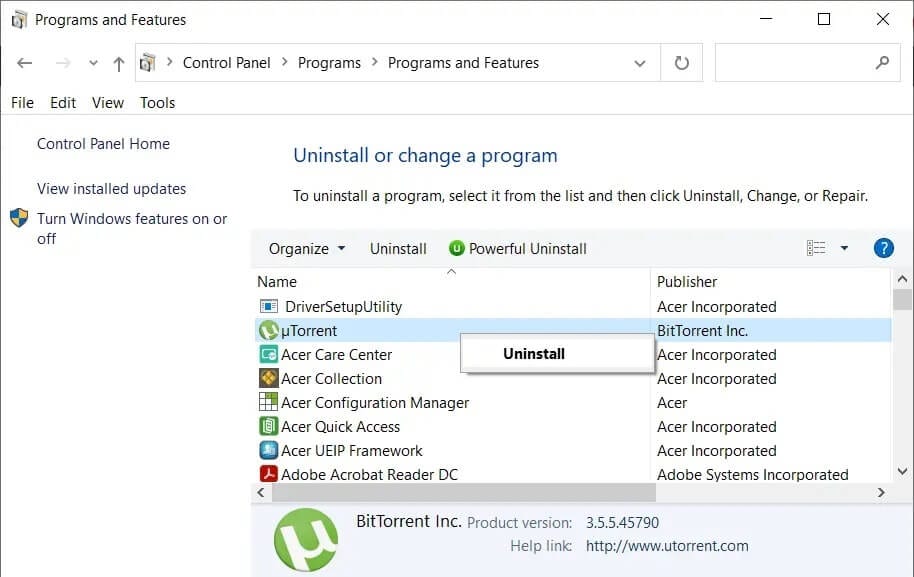Click the search box field
The image size is (914, 577).
click(807, 62)
